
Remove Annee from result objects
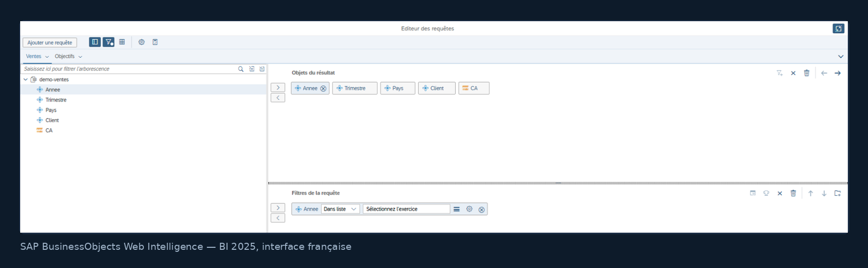point(323,88)
